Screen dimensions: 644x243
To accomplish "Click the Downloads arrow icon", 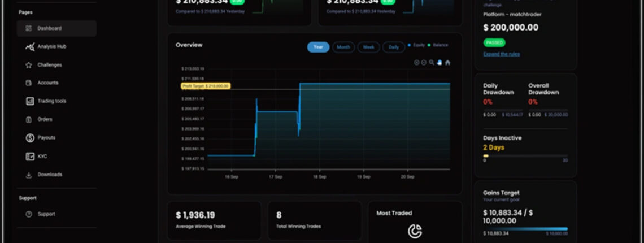I will click(29, 175).
